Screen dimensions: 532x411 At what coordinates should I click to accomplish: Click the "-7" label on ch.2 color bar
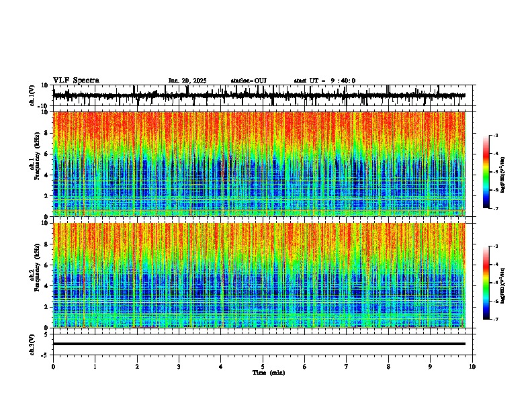pos(495,320)
